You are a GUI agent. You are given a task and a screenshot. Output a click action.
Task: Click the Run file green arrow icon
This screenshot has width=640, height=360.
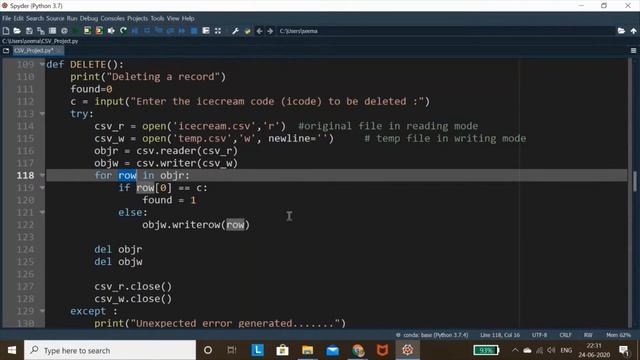click(x=76, y=31)
